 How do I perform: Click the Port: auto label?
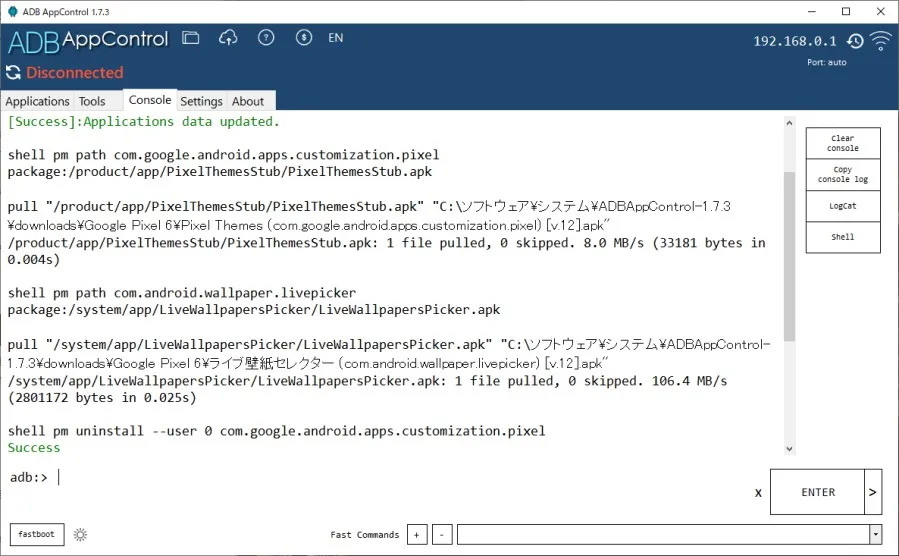pyautogui.click(x=826, y=62)
